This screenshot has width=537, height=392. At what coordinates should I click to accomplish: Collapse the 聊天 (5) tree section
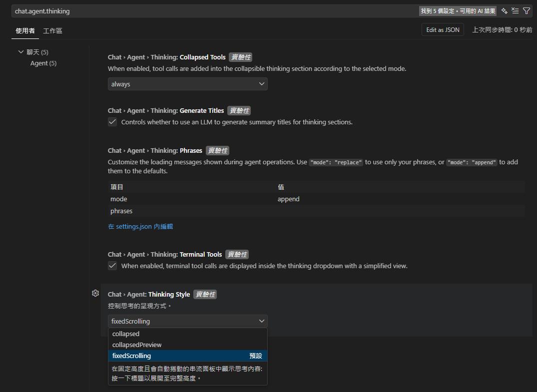[21, 52]
